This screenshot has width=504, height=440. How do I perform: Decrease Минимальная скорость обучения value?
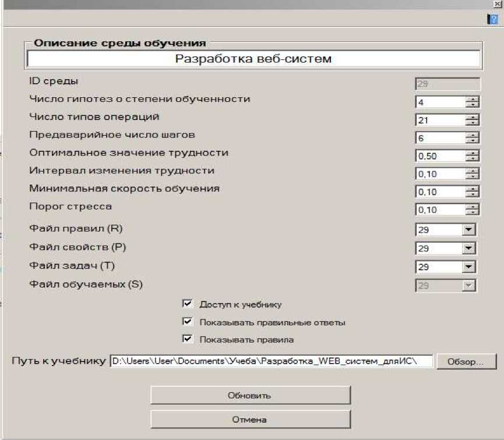click(x=472, y=194)
